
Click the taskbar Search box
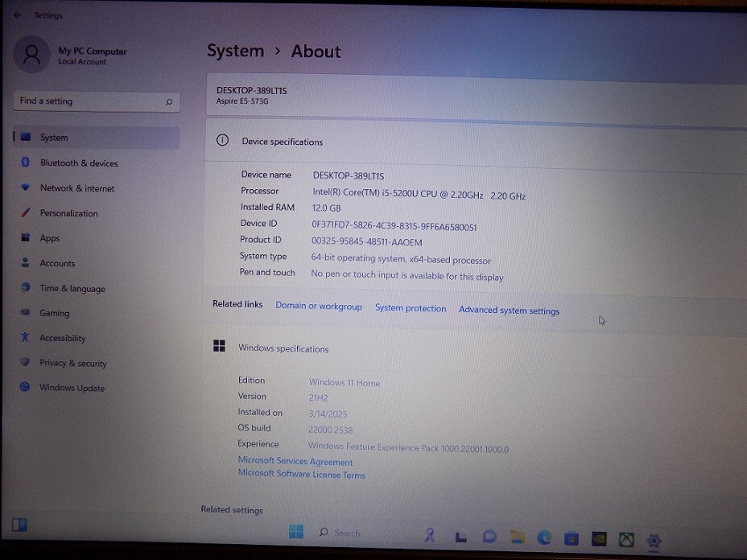(340, 533)
